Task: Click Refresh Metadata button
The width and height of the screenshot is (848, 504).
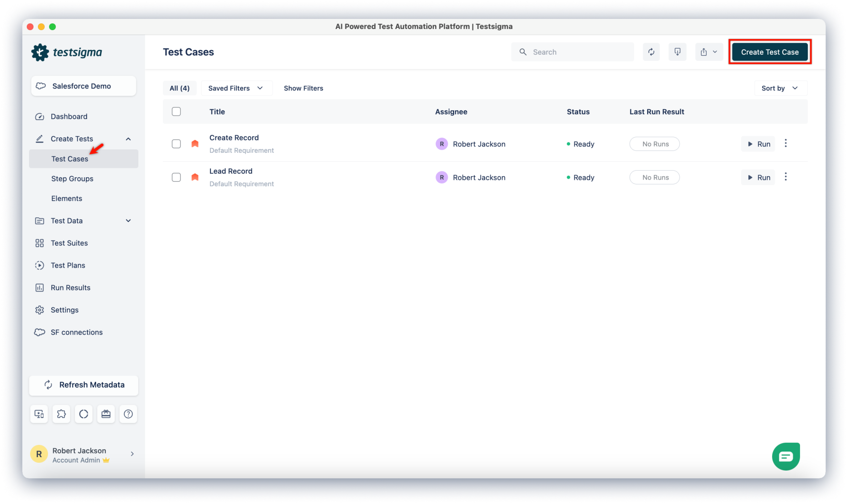Action: pyautogui.click(x=83, y=385)
